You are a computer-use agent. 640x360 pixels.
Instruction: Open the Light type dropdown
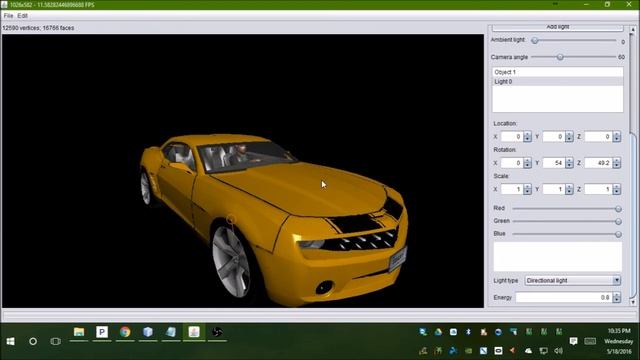pyautogui.click(x=572, y=280)
